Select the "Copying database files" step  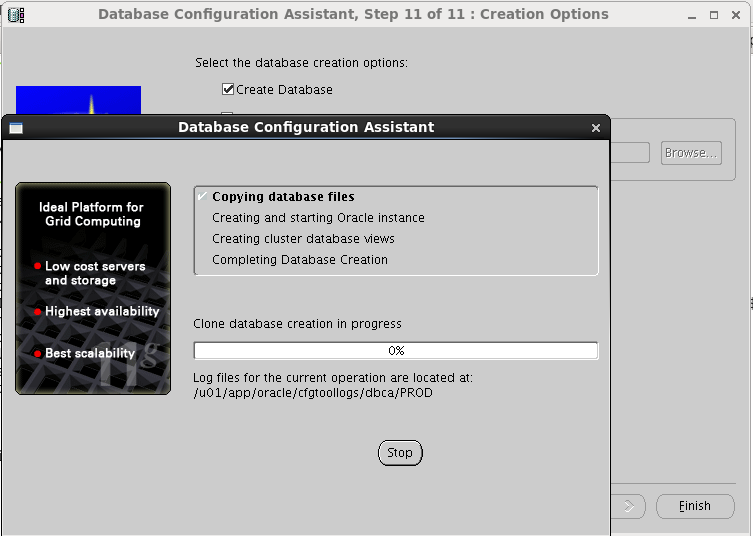pos(283,197)
